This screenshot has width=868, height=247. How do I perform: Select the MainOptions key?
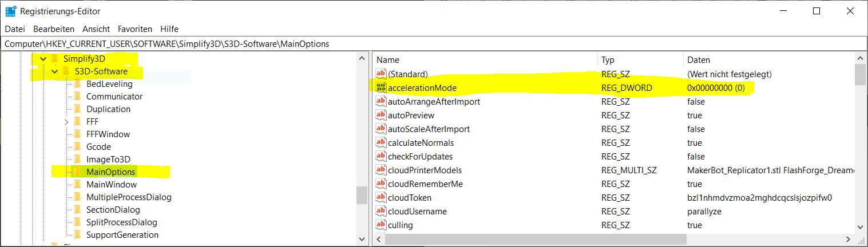click(x=111, y=172)
